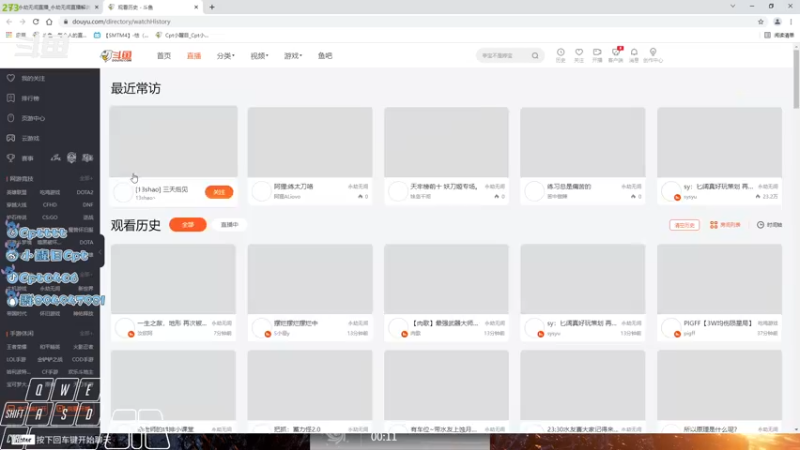Viewport: 800px width, 450px height.
Task: Open the 练习总是痛苦的 stream card
Action: [583, 155]
